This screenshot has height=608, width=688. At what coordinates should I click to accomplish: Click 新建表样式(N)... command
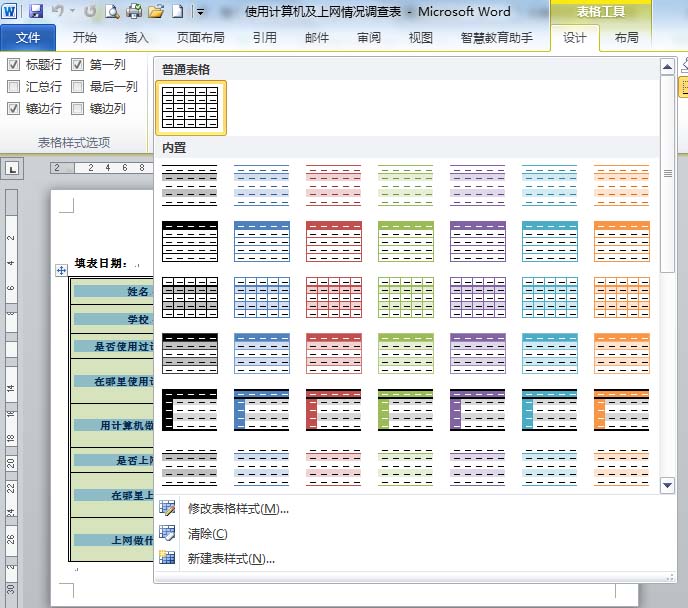(231, 559)
